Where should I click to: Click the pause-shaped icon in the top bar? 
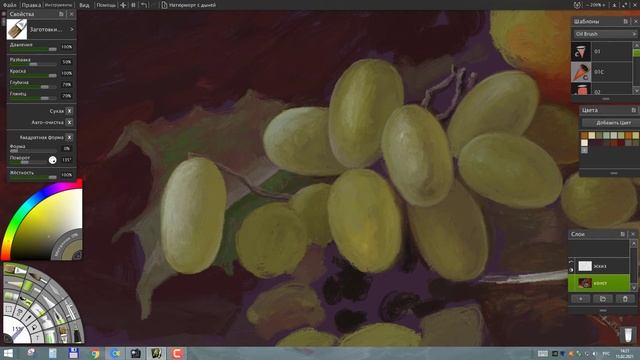pyautogui.click(x=133, y=5)
